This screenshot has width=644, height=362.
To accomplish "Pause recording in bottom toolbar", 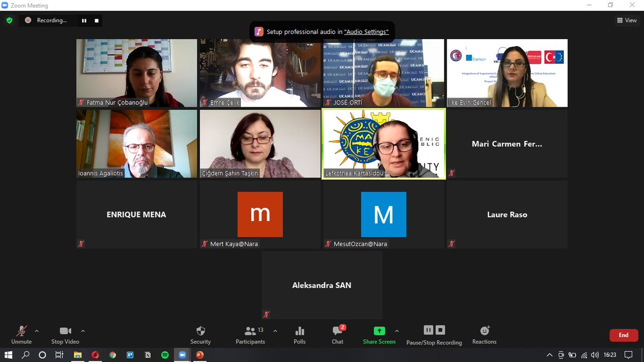I will click(428, 330).
